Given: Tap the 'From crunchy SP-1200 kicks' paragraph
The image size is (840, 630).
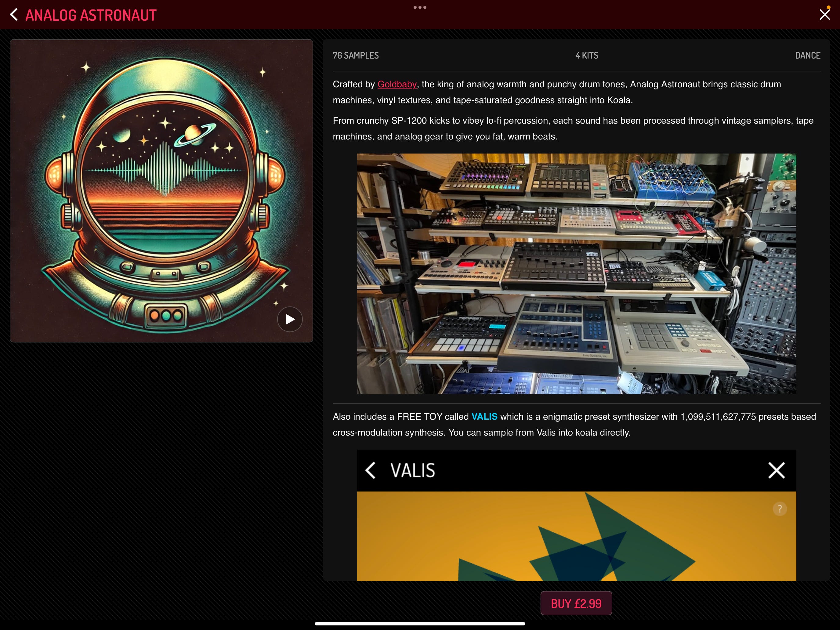Looking at the screenshot, I should 573,129.
